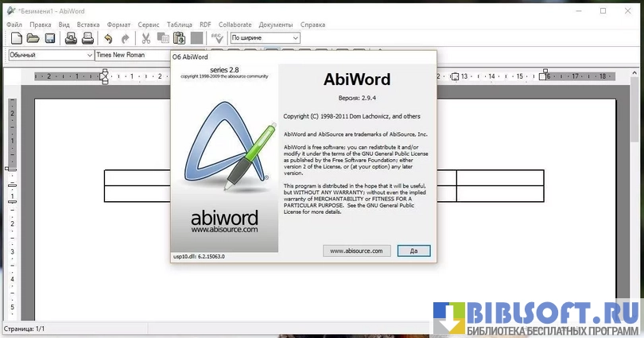Image resolution: width=644 pixels, height=338 pixels.
Task: Click the Undo arrow icon
Action: (x=108, y=38)
